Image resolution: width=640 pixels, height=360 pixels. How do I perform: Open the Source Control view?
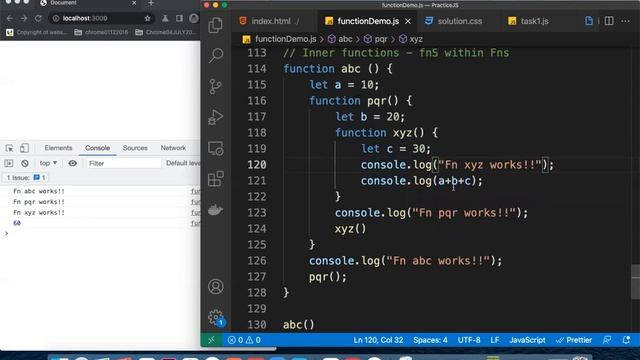[215, 86]
